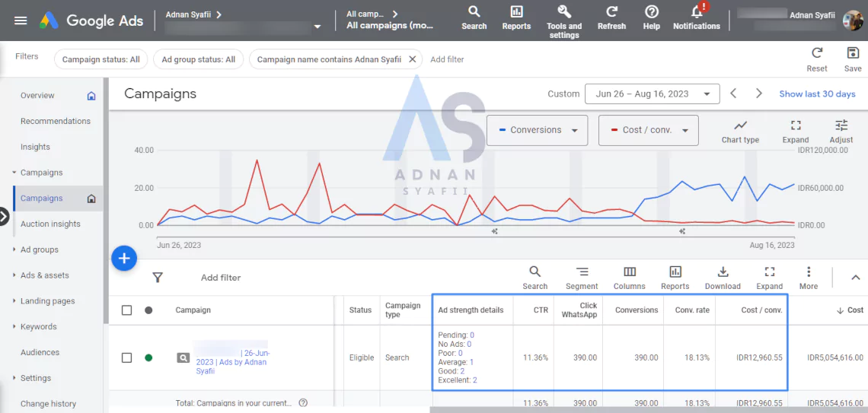The width and height of the screenshot is (868, 413).
Task: Save the current filter set
Action: click(x=853, y=60)
